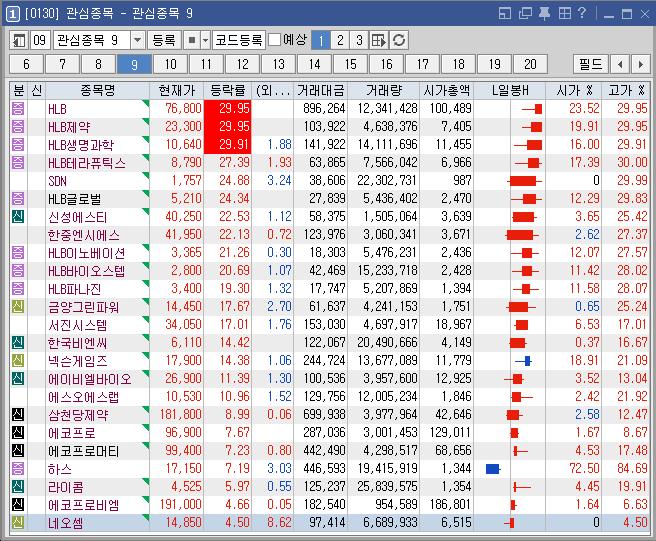Image resolution: width=656 pixels, height=541 pixels.
Task: Click the 신 badge in 라이콤 row
Action: pos(18,486)
